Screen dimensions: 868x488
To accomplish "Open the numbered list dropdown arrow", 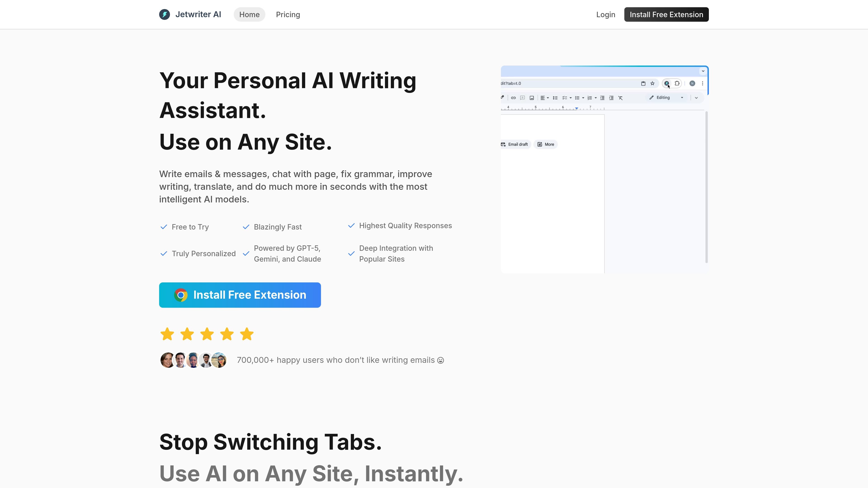I will [596, 98].
